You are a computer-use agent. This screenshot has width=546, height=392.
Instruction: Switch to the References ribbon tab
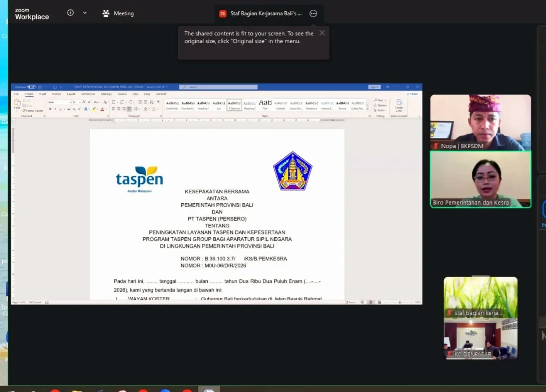(88, 94)
